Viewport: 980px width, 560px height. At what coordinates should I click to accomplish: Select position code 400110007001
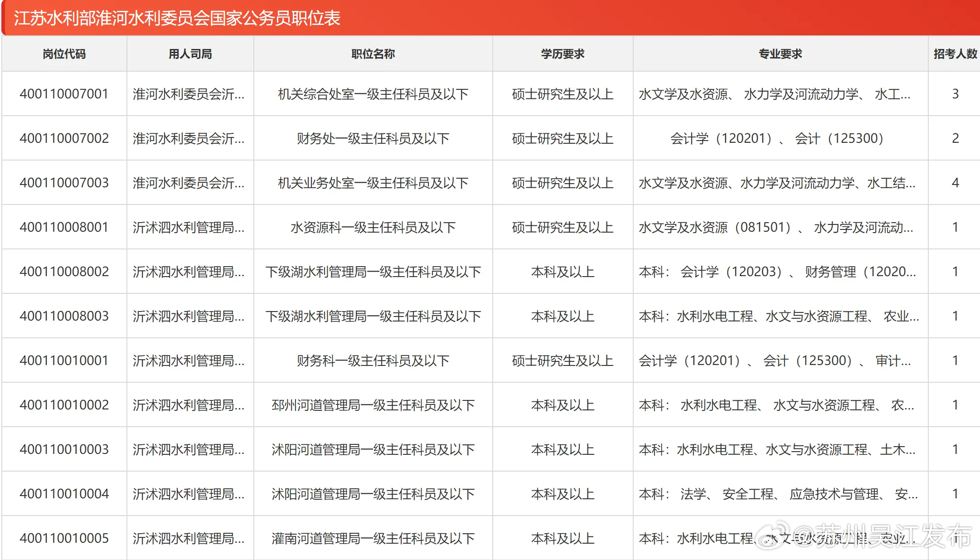(64, 94)
